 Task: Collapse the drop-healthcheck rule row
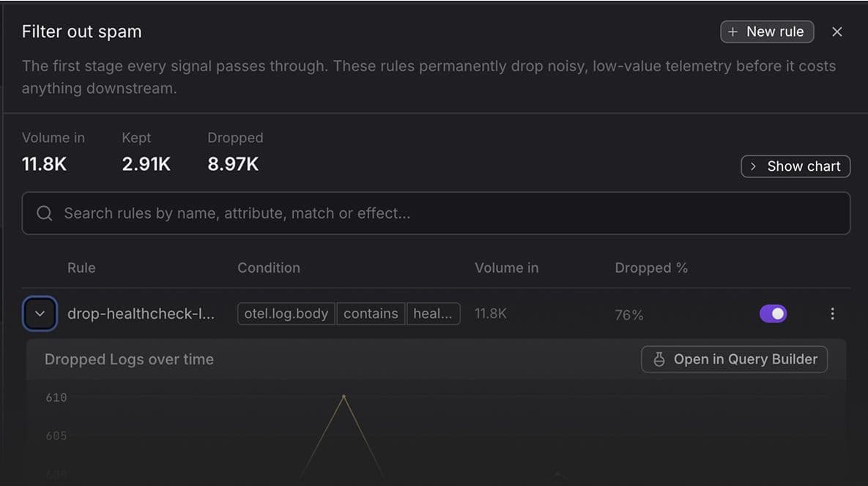point(40,314)
